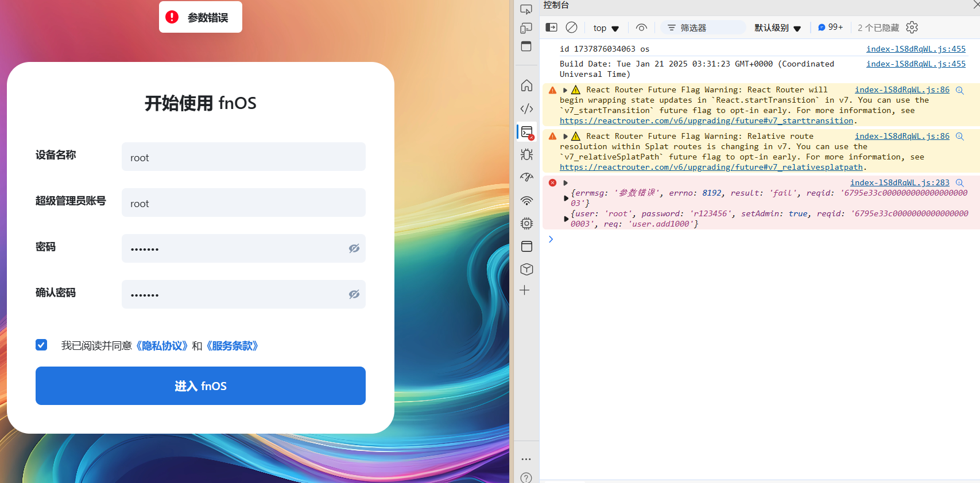Create live expression with eye icon
This screenshot has height=483, width=980.
[x=641, y=28]
